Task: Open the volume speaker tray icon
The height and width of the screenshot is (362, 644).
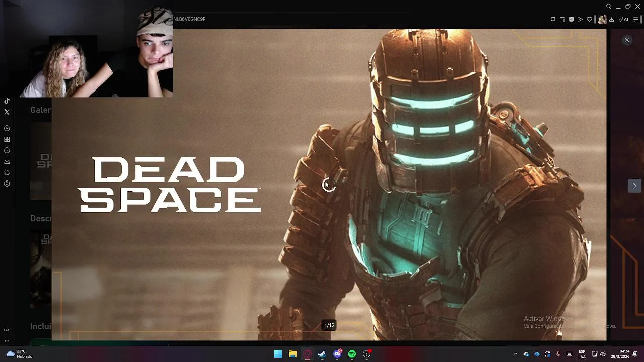Action: 603,354
